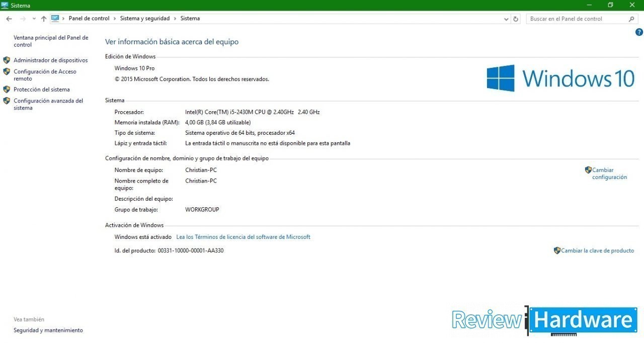644x343 pixels.
Task: Open 'Configuración de Acceso remoto' link
Action: [45, 75]
